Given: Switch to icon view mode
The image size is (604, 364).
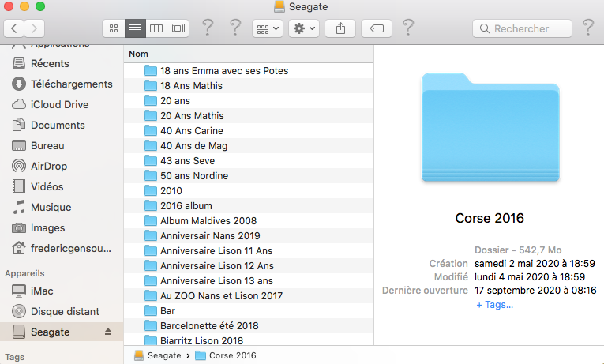Looking at the screenshot, I should point(114,28).
